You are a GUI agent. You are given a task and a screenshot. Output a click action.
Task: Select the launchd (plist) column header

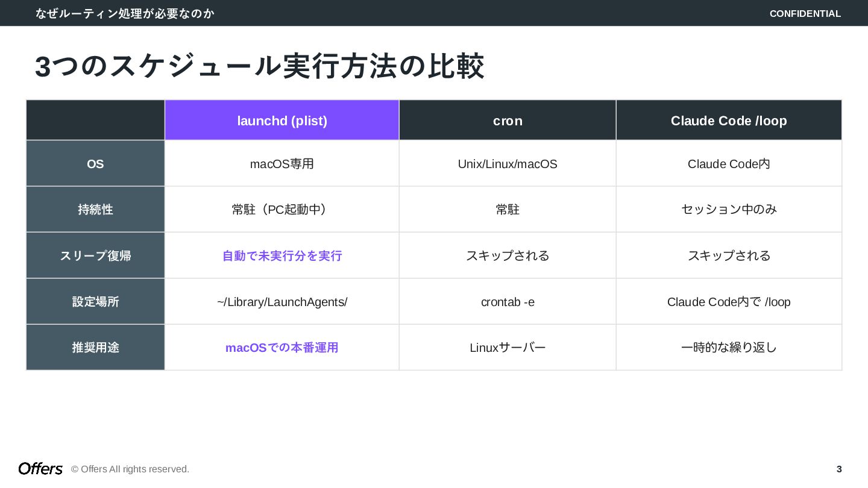pos(282,120)
